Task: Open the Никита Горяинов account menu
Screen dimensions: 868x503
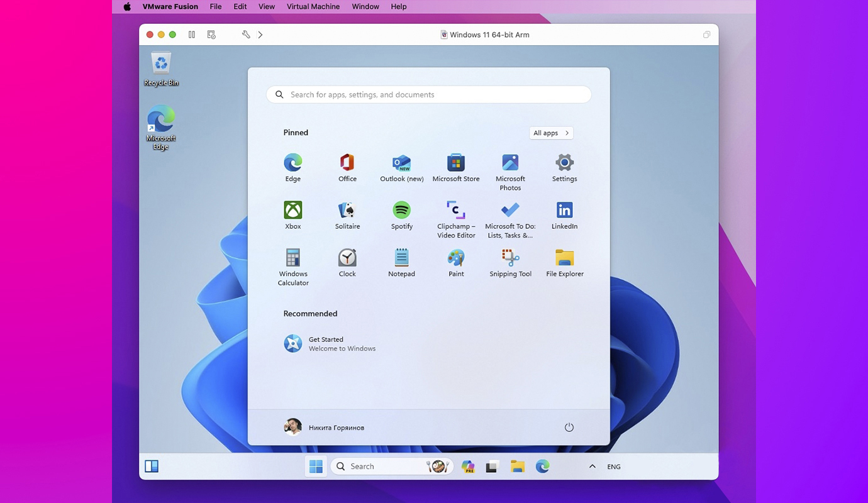Action: [325, 428]
